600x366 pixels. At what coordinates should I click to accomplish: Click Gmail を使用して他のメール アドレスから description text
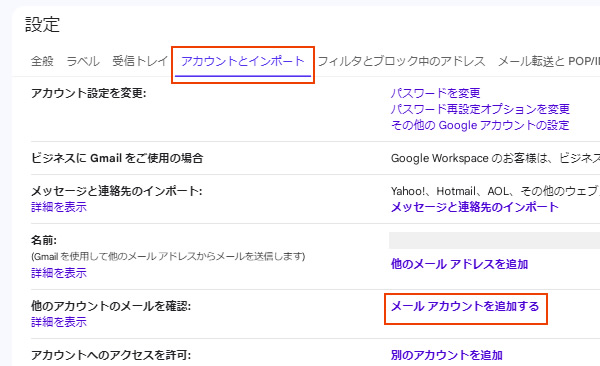[168, 257]
